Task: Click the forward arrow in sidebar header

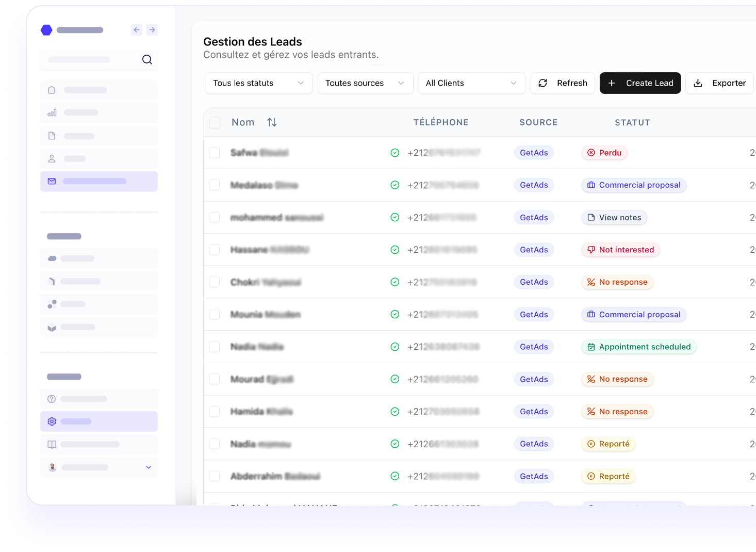Action: tap(152, 30)
